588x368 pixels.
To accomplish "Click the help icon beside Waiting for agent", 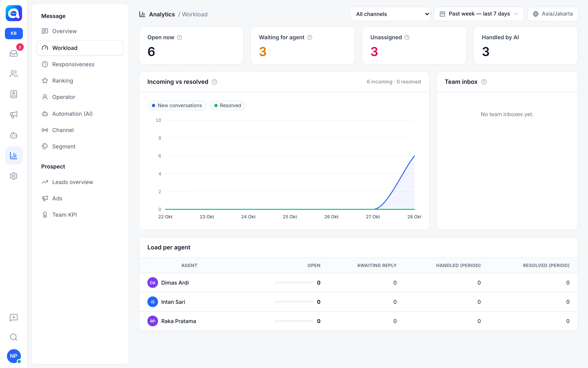I will point(310,37).
